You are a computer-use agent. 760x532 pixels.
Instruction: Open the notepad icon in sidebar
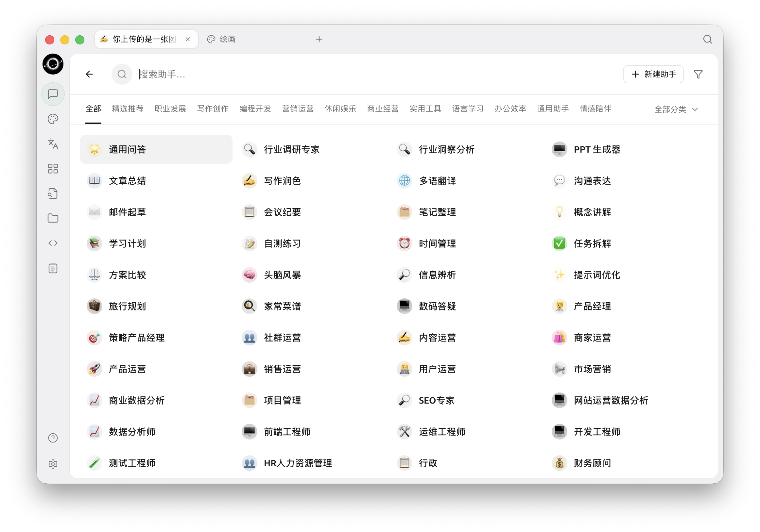(x=53, y=268)
